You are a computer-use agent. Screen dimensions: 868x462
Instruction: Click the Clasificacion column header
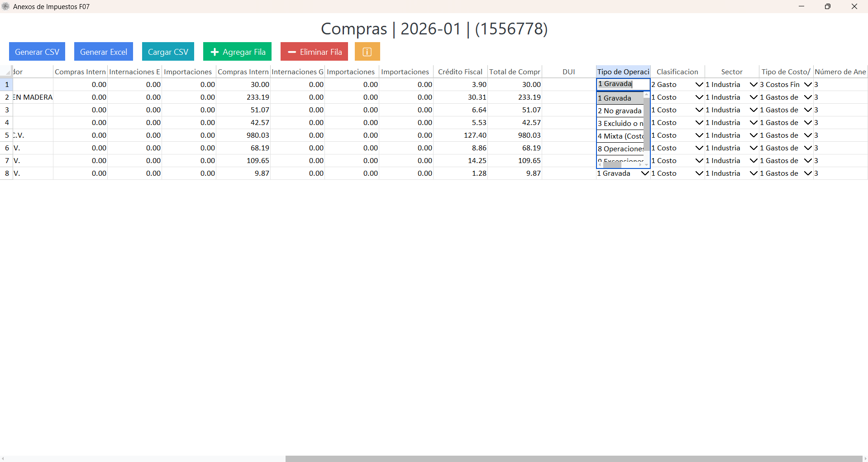click(677, 72)
